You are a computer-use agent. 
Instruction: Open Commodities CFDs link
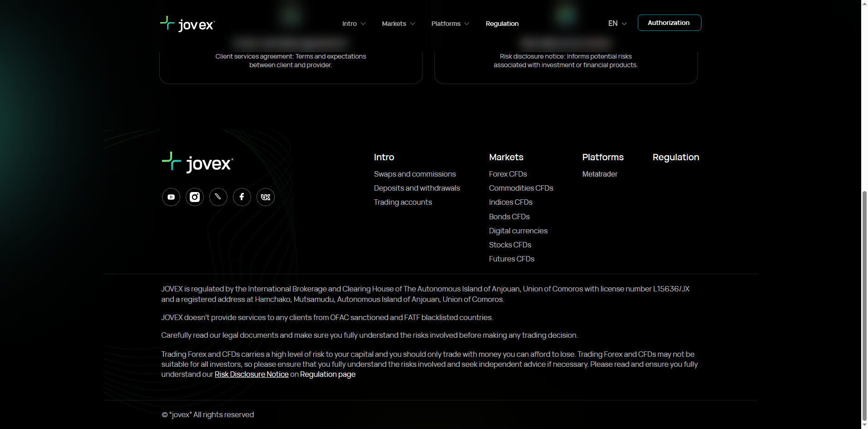(x=521, y=188)
